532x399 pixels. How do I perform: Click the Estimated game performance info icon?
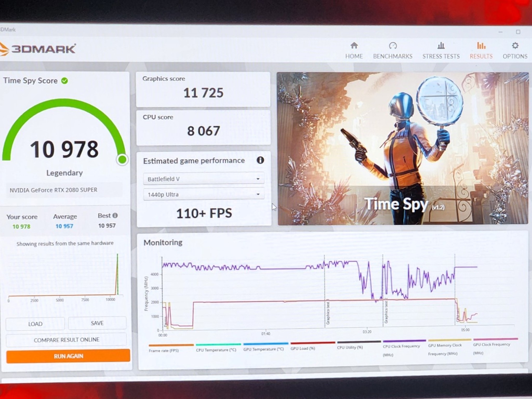coord(260,160)
